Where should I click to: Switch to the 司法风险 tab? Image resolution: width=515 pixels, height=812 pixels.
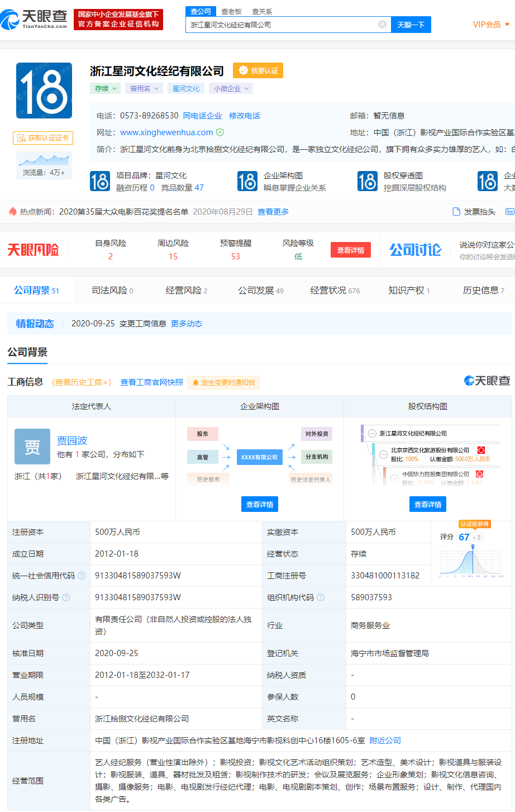pos(112,291)
